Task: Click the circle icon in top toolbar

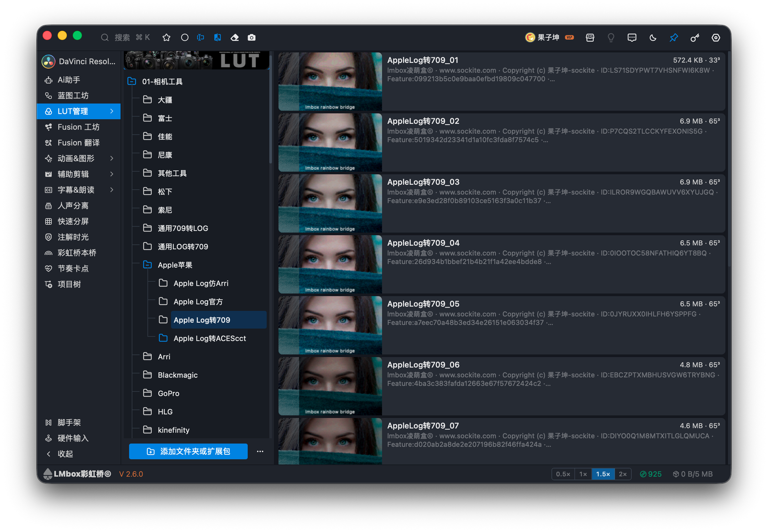Action: coord(184,37)
